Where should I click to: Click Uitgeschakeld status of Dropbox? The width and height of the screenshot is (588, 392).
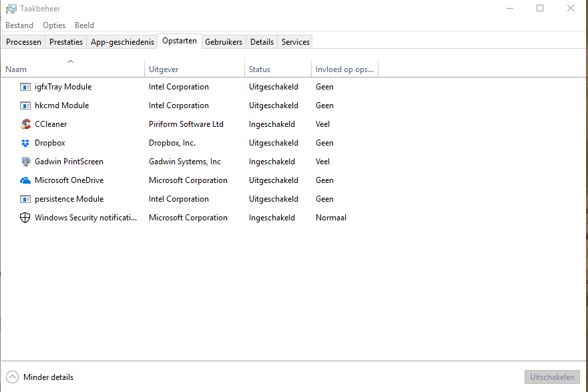pyautogui.click(x=274, y=143)
